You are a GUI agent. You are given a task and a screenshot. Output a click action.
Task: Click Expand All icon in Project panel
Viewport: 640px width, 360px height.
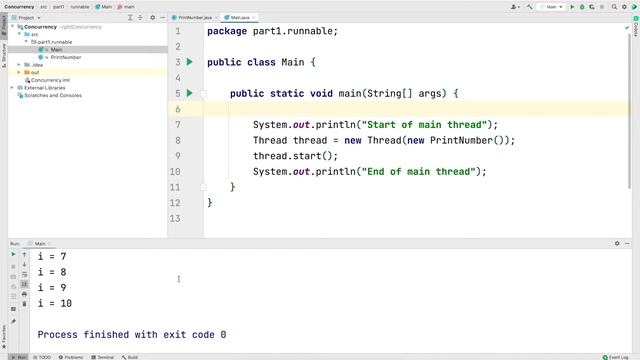(x=130, y=18)
